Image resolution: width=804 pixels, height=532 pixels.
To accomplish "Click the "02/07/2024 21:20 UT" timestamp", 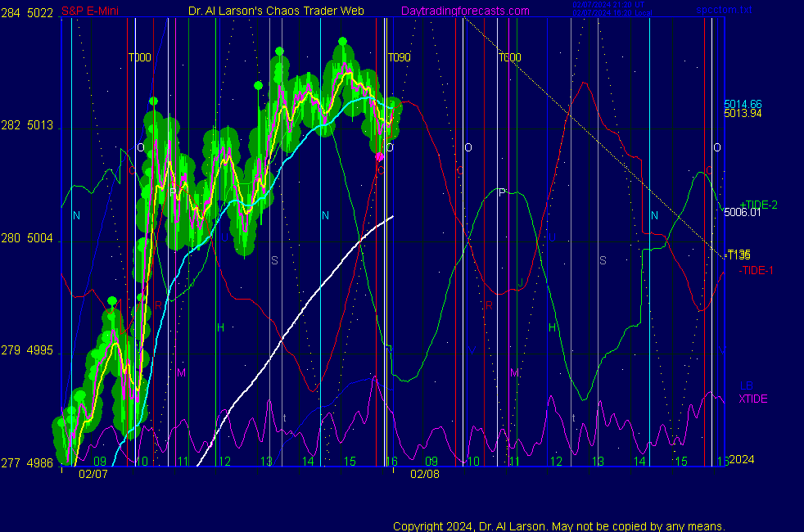I will pyautogui.click(x=608, y=5).
